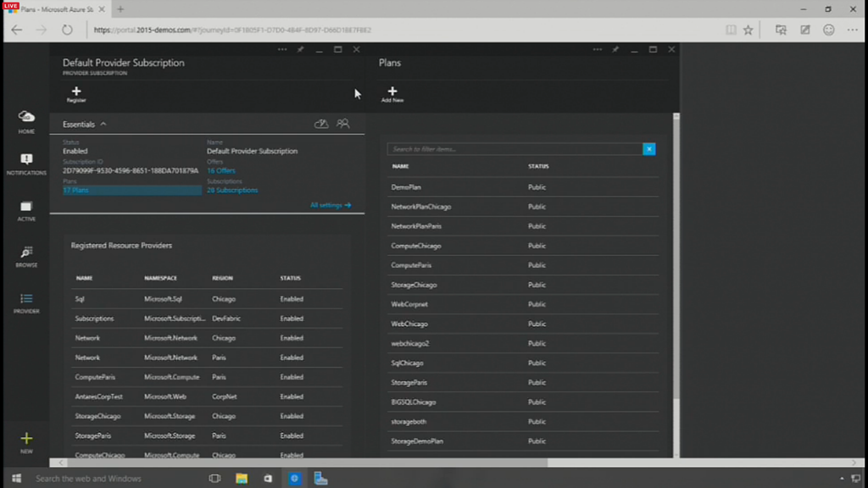The height and width of the screenshot is (488, 868).
Task: Click the New plus icon in sidebar
Action: pos(26,439)
